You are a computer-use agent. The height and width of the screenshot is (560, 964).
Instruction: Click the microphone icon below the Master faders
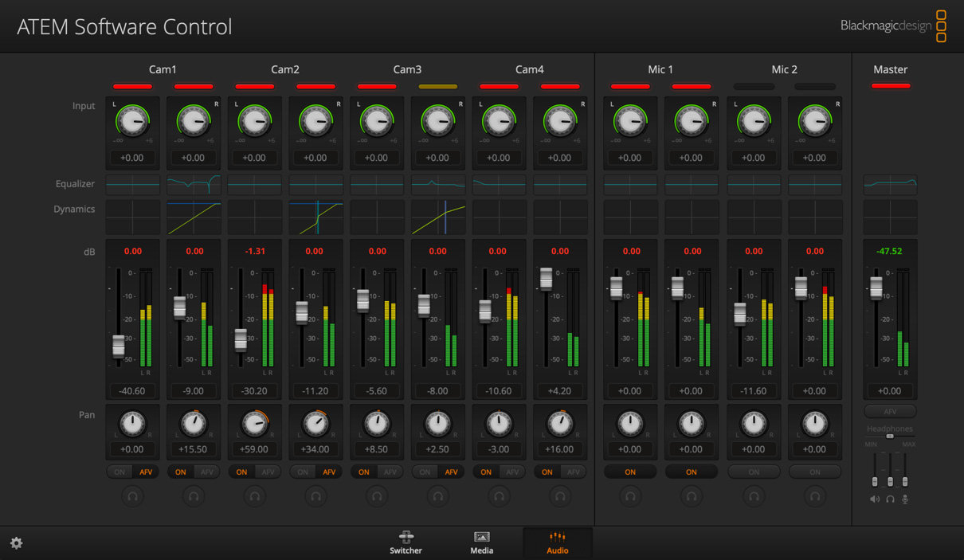tap(905, 499)
